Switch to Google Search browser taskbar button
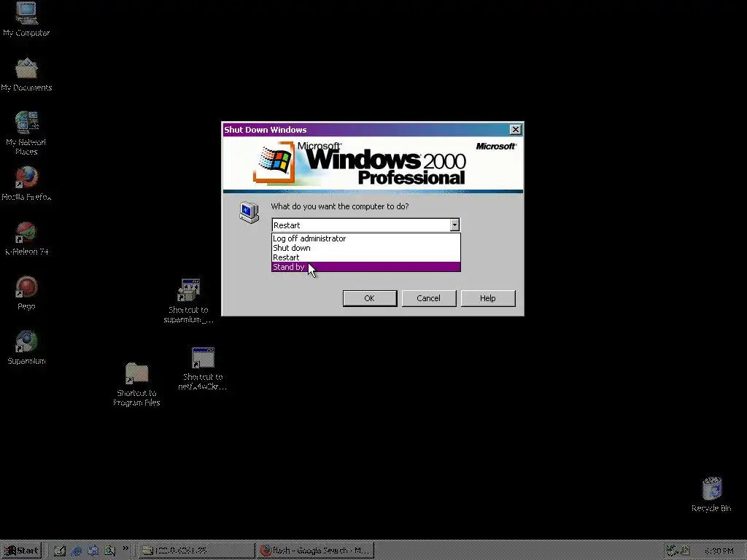The image size is (747, 560). tap(315, 551)
